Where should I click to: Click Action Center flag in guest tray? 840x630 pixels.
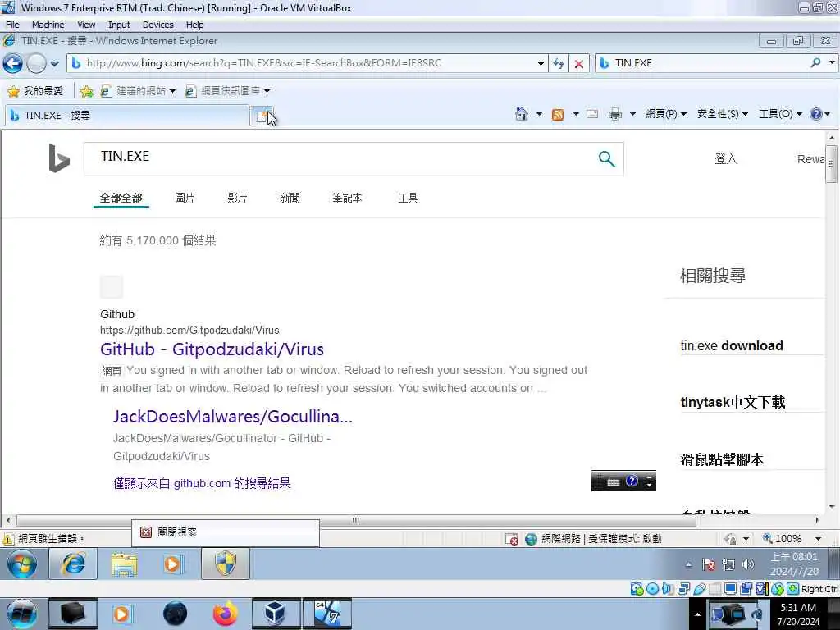point(708,564)
